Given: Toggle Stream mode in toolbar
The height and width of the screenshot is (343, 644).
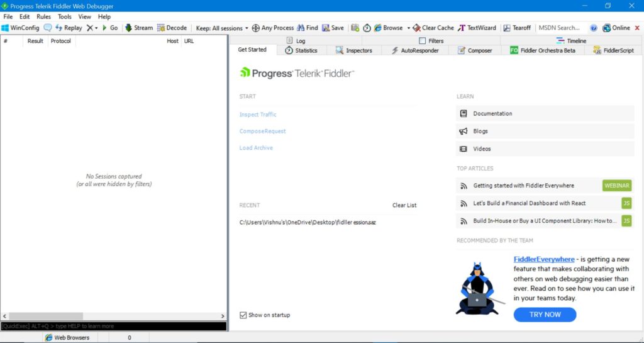Looking at the screenshot, I should click(139, 28).
